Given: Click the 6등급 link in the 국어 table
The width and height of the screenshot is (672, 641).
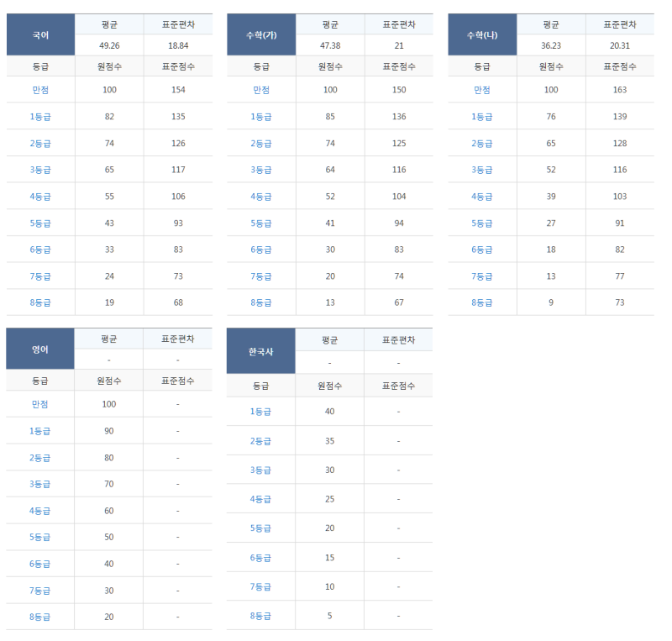Looking at the screenshot, I should tap(40, 250).
